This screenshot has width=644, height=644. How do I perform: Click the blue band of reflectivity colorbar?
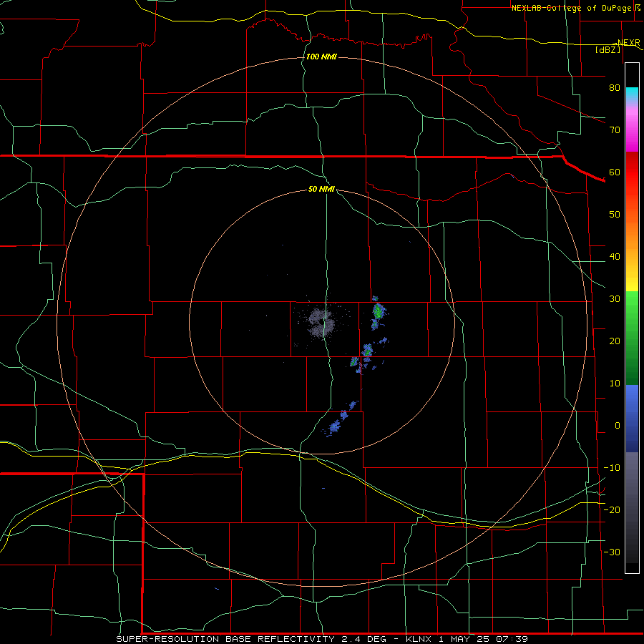632,418
